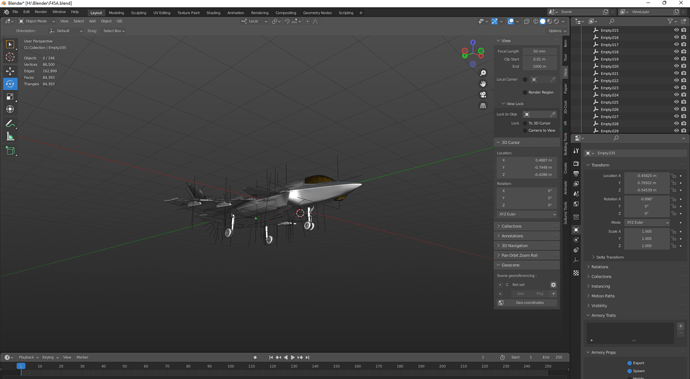690x379 pixels.
Task: Toggle Render Region checkbox
Action: [x=525, y=92]
